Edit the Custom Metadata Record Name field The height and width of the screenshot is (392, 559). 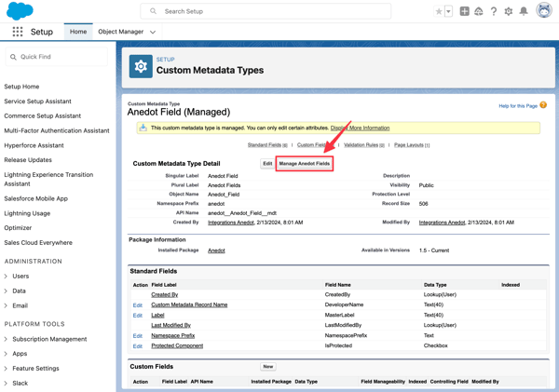[138, 305]
